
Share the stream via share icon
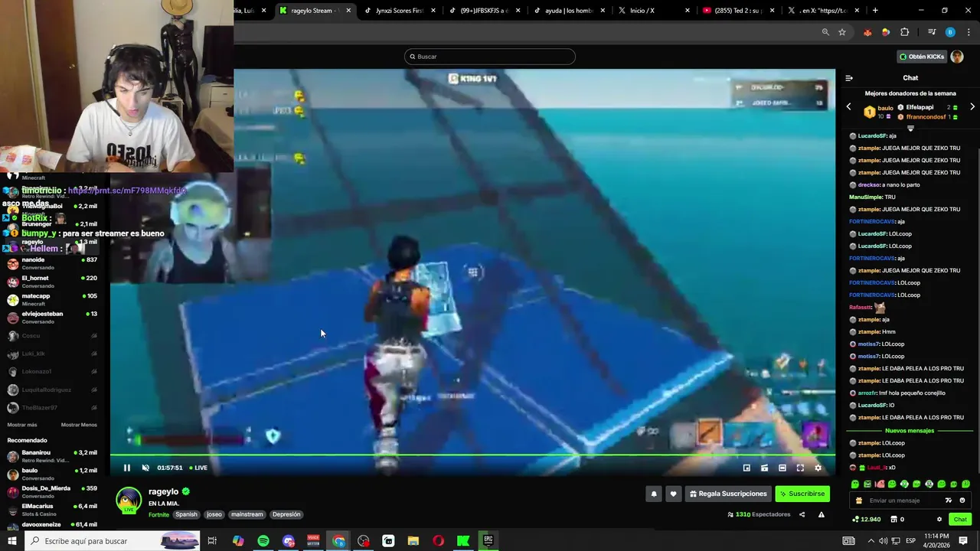(x=802, y=514)
